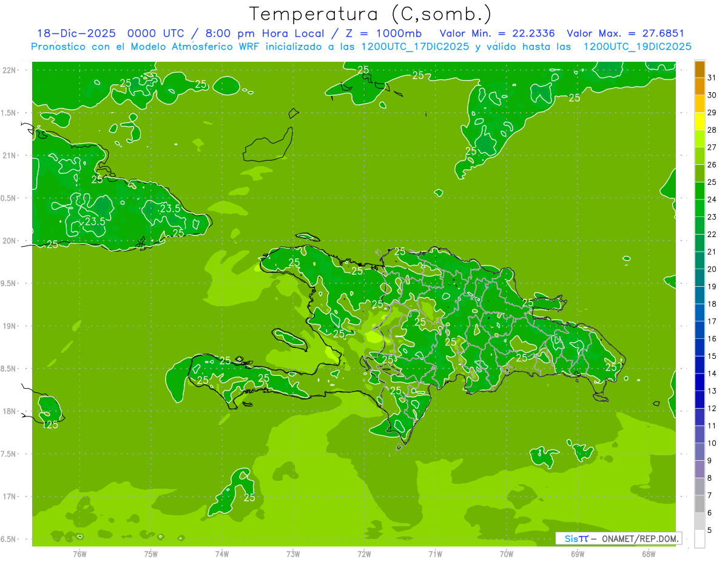Pick the lime swatch between 27 and 28
Screen dimensions: 728x562
tap(699, 138)
